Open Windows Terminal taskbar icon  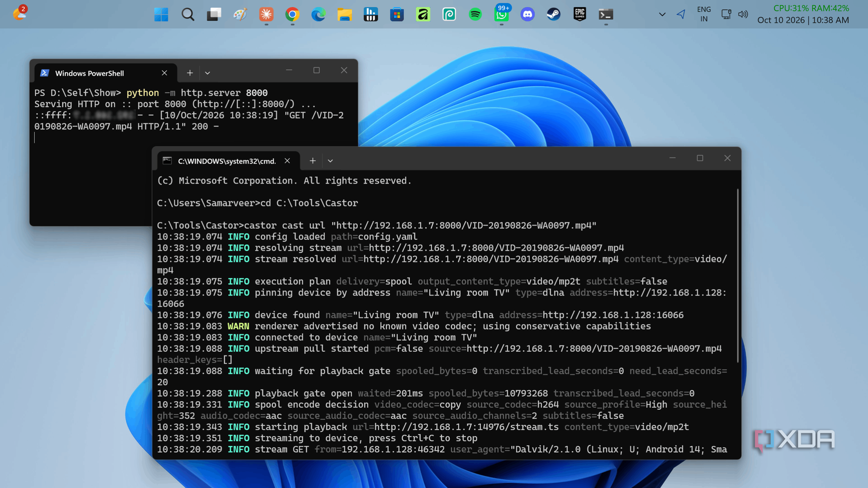[605, 14]
